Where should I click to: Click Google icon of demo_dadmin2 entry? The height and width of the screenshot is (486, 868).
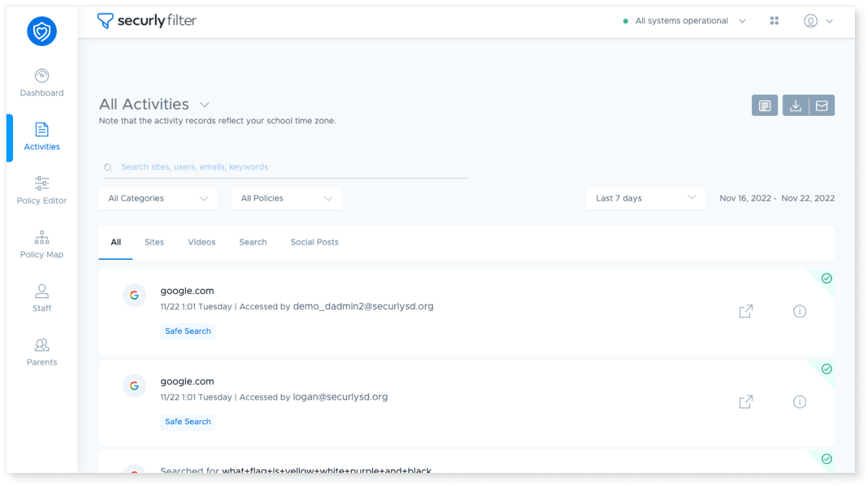[134, 295]
